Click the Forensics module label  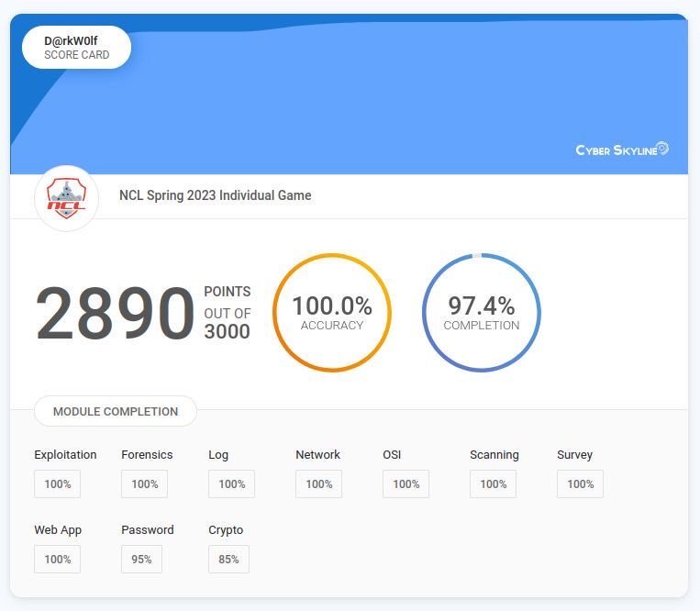pos(147,455)
